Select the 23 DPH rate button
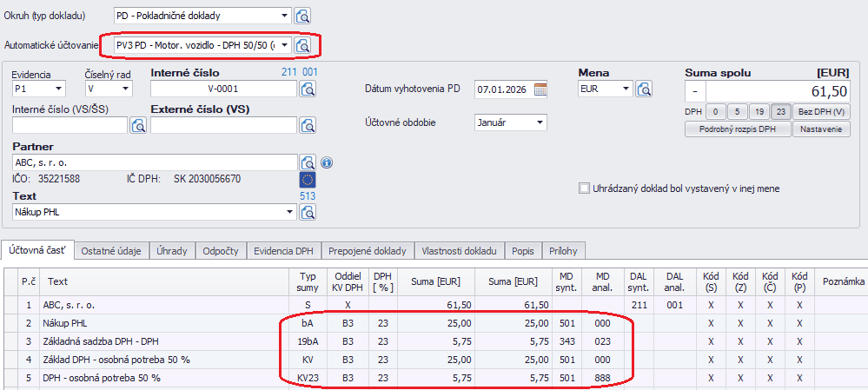 click(x=780, y=111)
